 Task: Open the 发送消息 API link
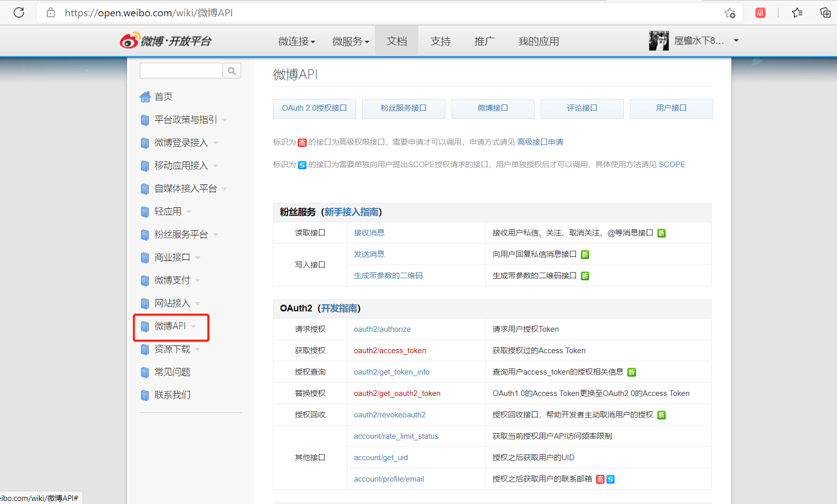(x=369, y=254)
